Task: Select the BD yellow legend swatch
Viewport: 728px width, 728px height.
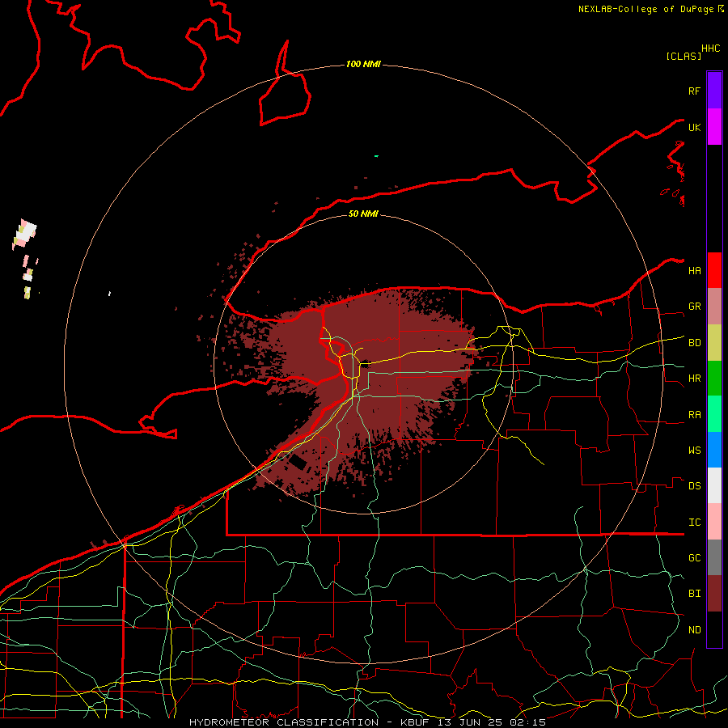Action: point(714,343)
